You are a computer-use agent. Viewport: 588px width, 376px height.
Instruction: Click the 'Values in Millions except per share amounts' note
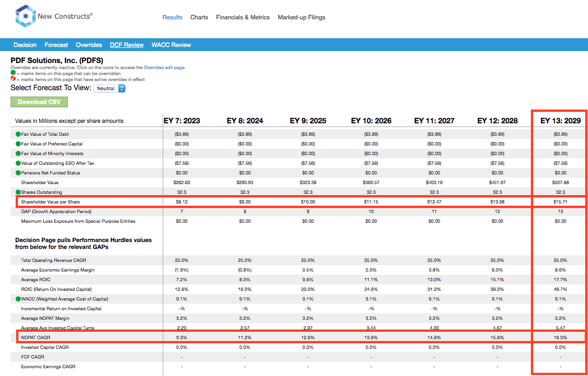click(69, 121)
